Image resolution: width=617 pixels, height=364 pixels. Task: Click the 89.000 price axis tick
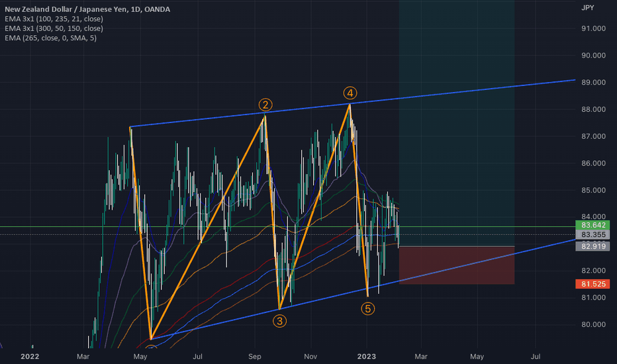(x=593, y=82)
